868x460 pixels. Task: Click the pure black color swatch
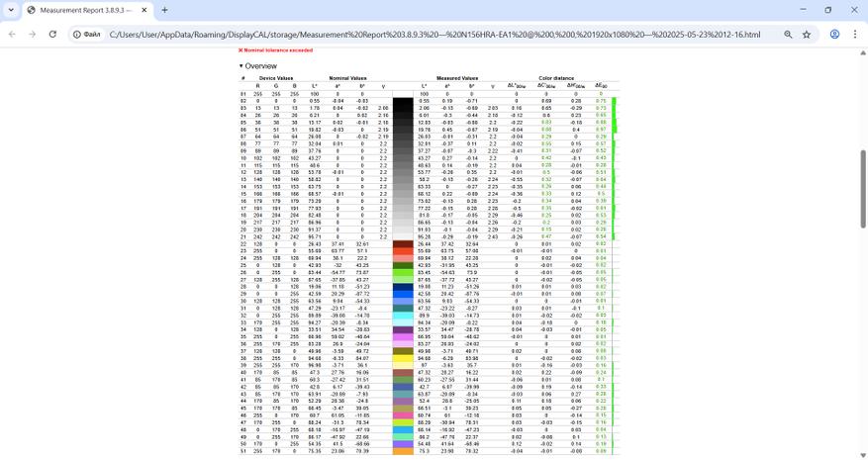coord(403,101)
